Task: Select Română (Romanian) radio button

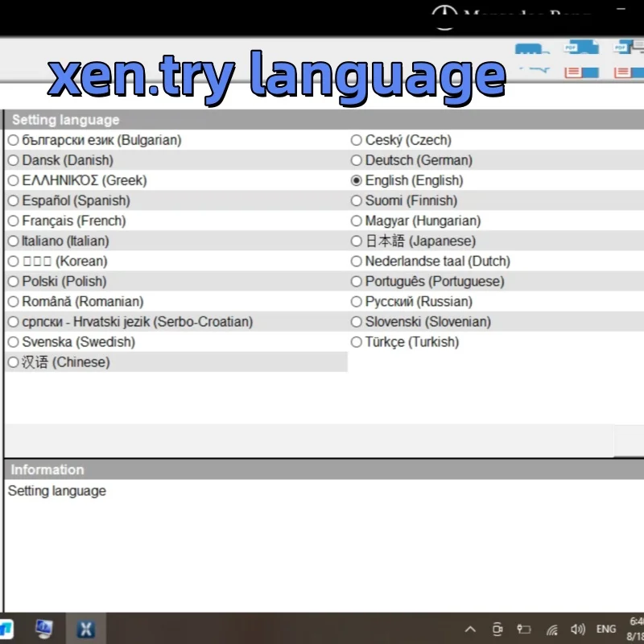Action: (x=13, y=301)
